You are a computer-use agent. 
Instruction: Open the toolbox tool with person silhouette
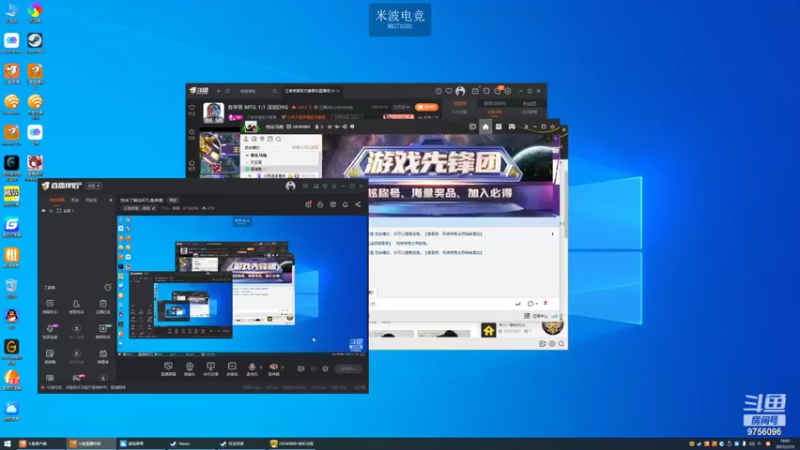[76, 306]
